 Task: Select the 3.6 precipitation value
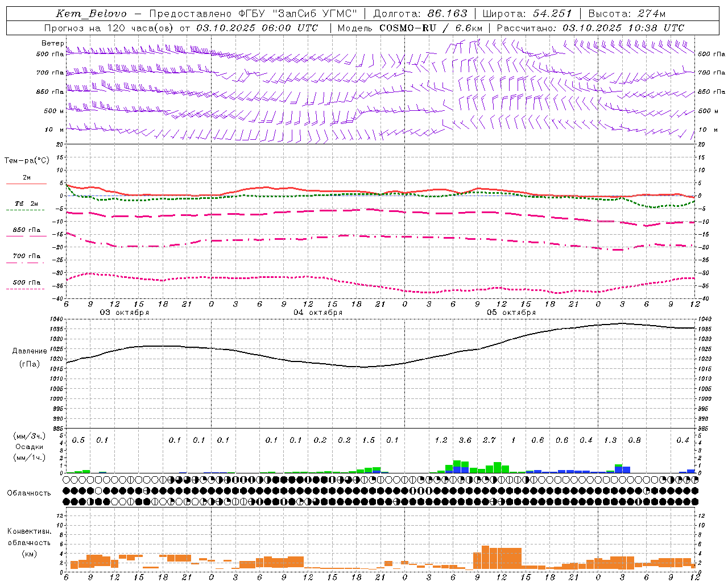click(465, 440)
